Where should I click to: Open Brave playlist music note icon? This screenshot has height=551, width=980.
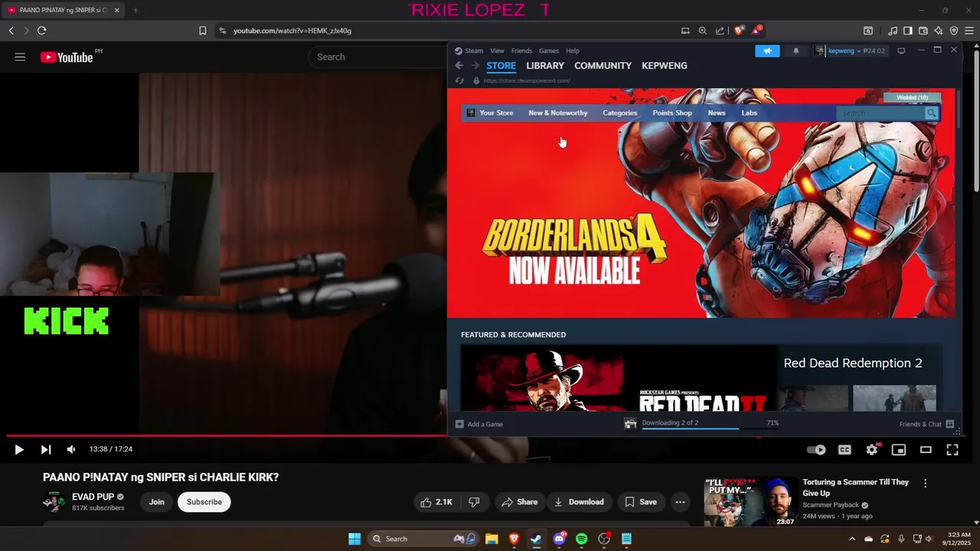pos(893,31)
